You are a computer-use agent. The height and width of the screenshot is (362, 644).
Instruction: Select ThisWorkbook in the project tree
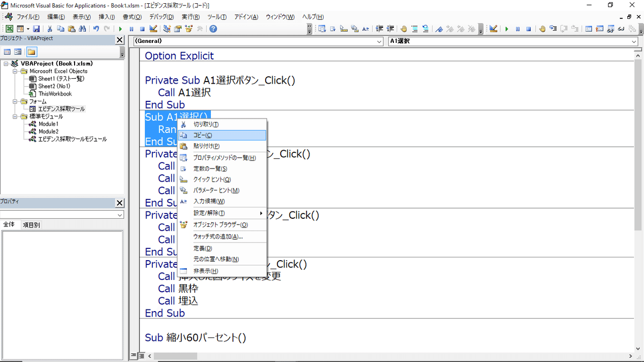pyautogui.click(x=55, y=94)
